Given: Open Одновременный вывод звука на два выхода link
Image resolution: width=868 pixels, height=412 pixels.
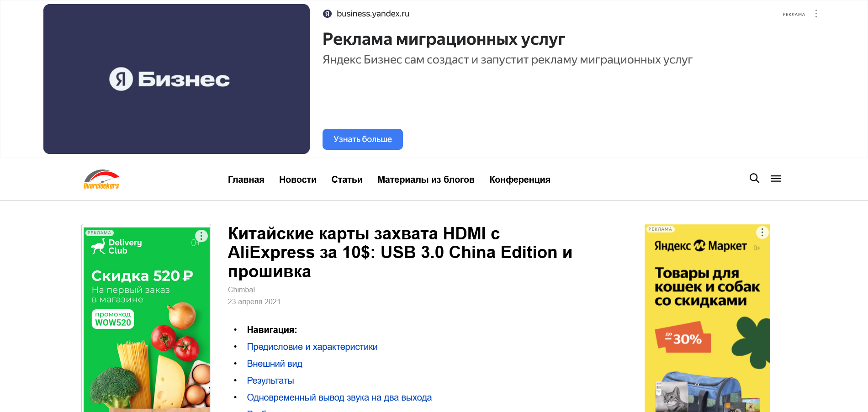Looking at the screenshot, I should pyautogui.click(x=339, y=397).
